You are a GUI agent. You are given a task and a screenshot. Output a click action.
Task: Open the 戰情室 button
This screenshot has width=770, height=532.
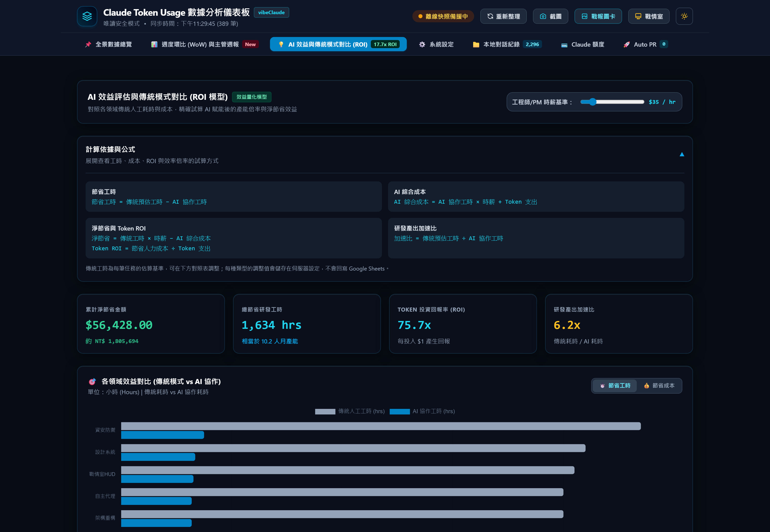coord(649,16)
